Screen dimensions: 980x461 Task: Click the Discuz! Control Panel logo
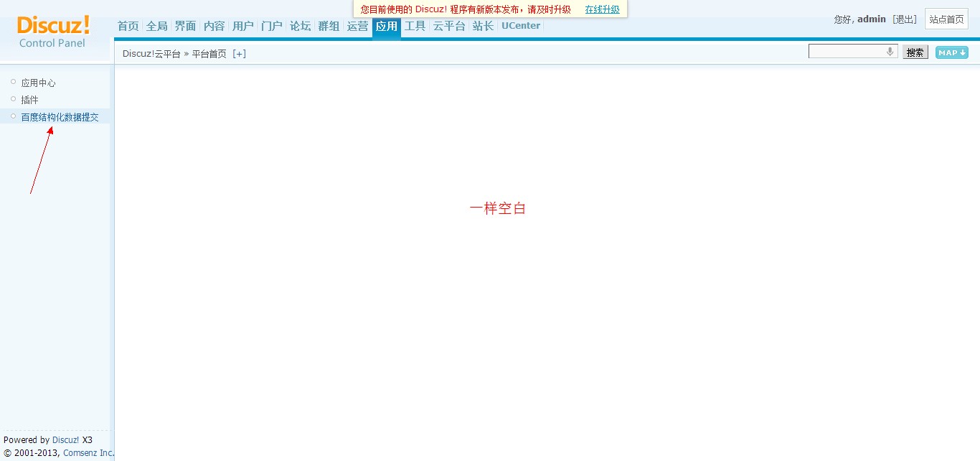pyautogui.click(x=52, y=29)
